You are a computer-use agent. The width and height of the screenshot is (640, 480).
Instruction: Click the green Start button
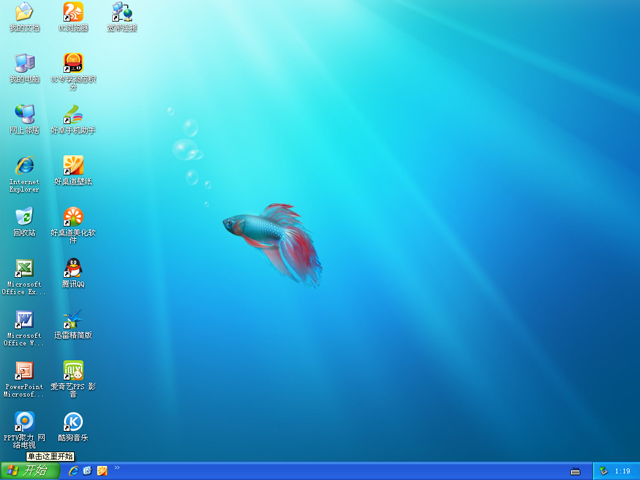(x=29, y=471)
